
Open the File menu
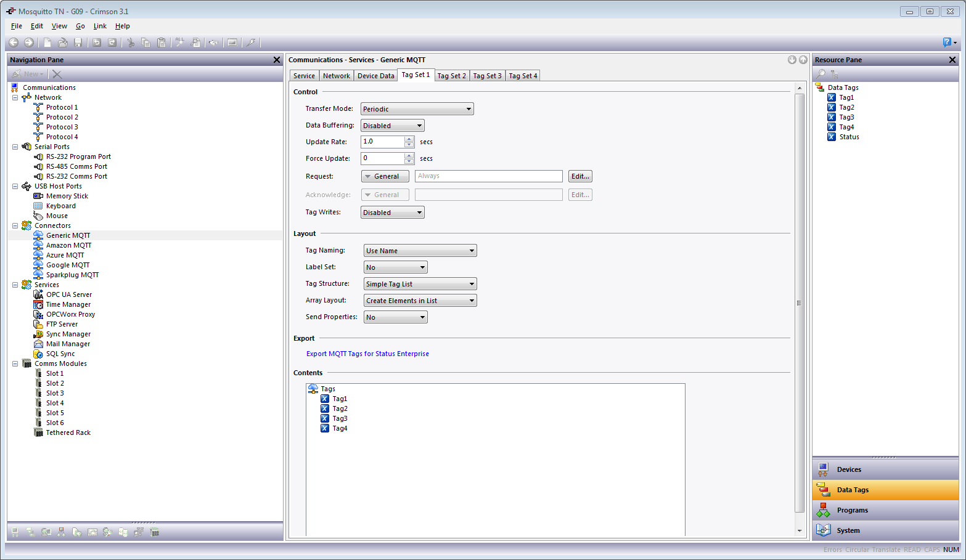tap(17, 26)
